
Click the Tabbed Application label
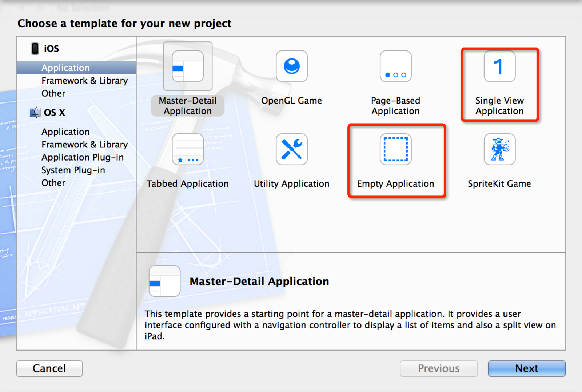pos(188,184)
